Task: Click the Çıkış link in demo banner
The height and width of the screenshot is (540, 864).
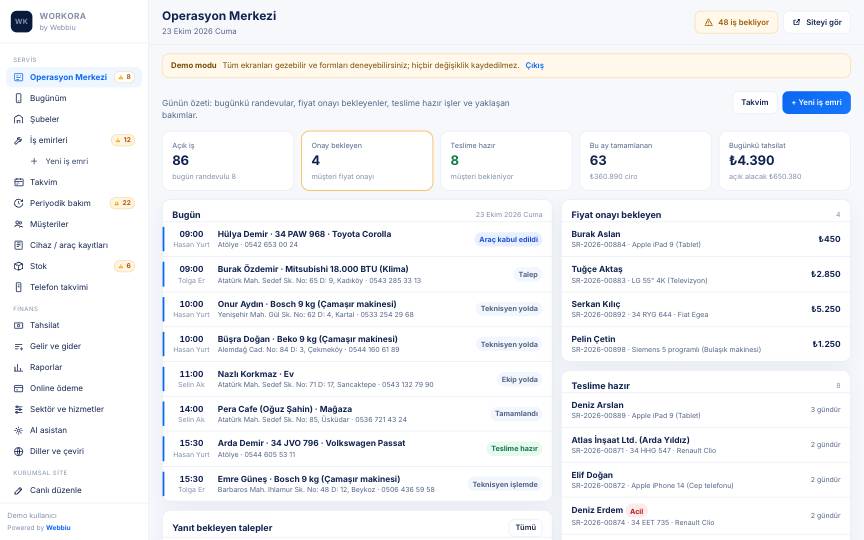Action: pyautogui.click(x=534, y=65)
